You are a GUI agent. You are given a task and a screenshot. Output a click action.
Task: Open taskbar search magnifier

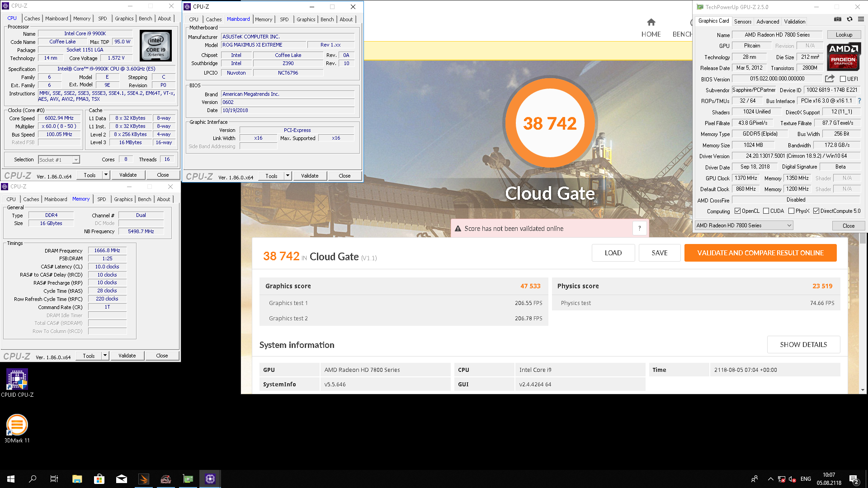33,479
